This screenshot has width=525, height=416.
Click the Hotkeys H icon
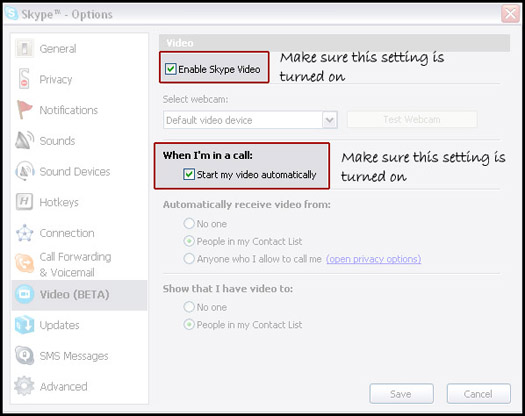(x=24, y=202)
